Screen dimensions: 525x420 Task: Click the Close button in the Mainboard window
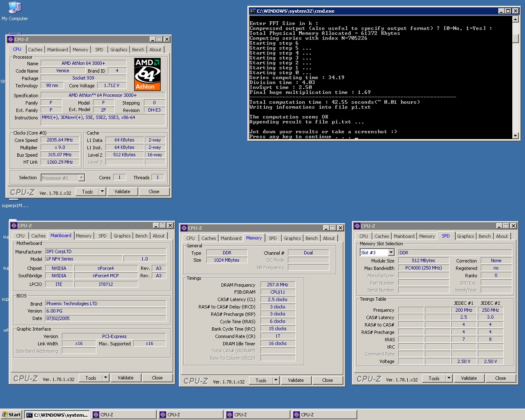coord(157,378)
